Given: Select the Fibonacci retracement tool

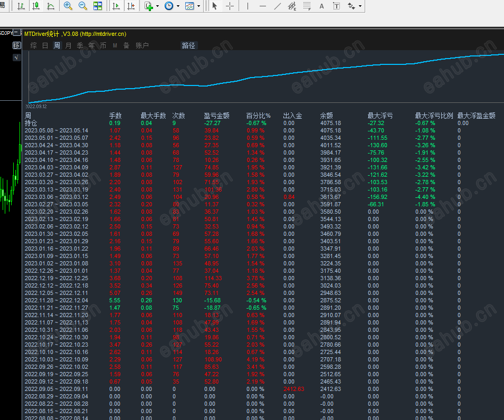Looking at the screenshot, I should (307, 6).
